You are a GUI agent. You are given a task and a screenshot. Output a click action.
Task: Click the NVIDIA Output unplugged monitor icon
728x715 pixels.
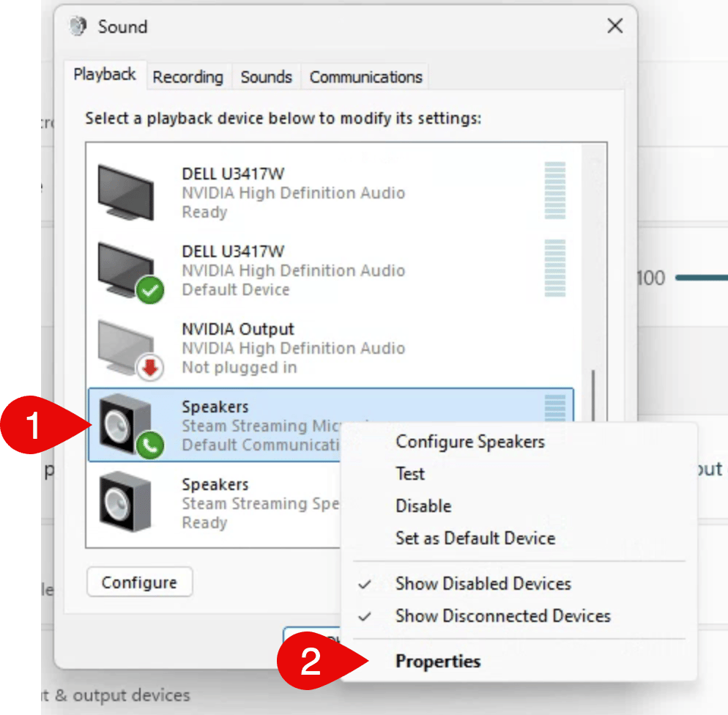[130, 349]
